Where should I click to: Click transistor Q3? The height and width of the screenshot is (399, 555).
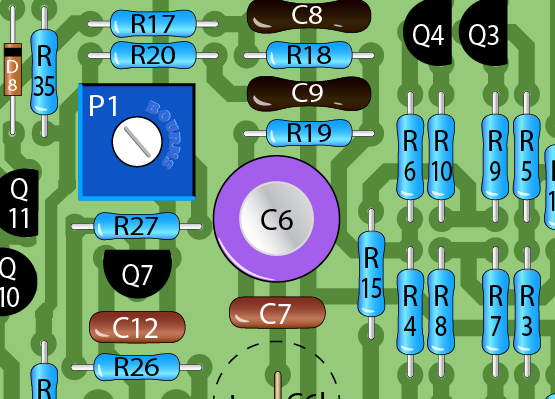[484, 34]
